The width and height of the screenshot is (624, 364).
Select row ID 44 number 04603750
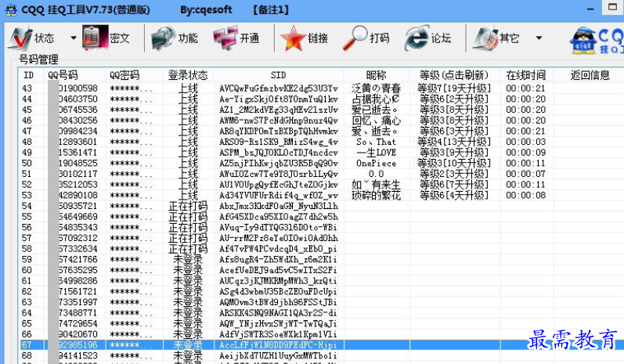pos(78,99)
